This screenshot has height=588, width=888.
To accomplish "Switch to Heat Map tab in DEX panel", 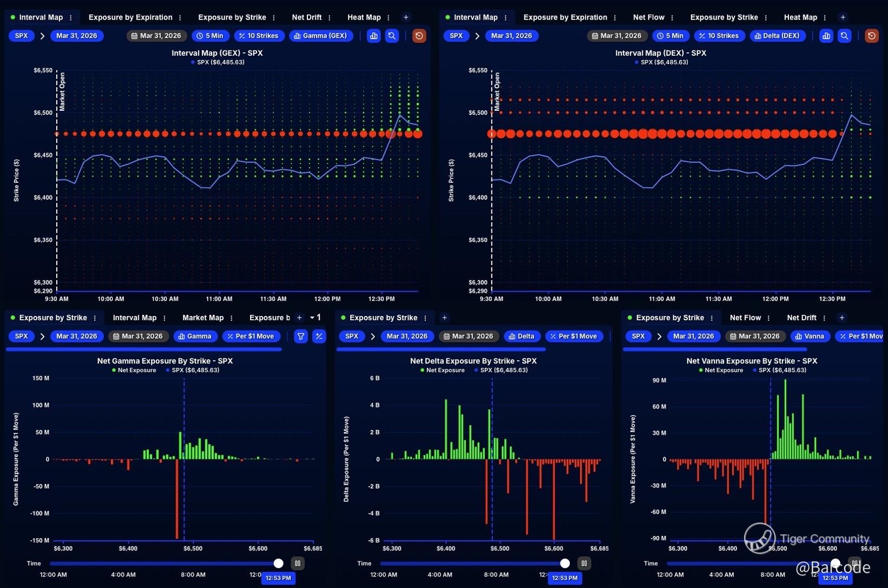I will coord(800,17).
